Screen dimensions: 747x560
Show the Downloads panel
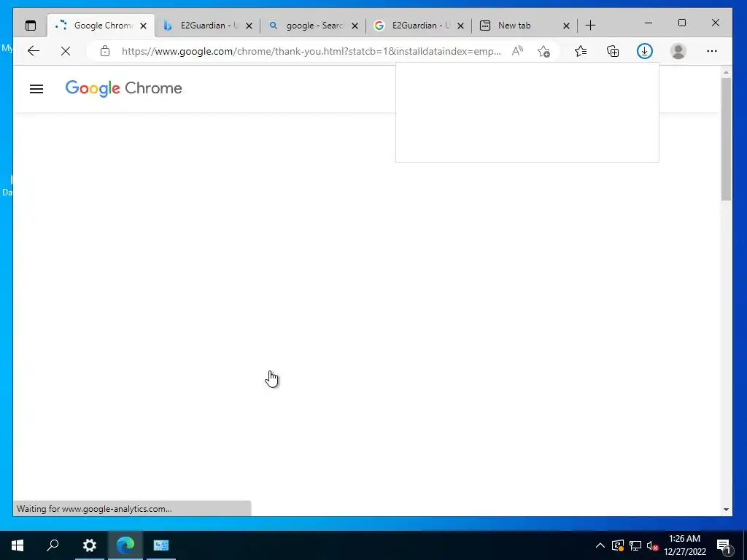click(x=645, y=51)
